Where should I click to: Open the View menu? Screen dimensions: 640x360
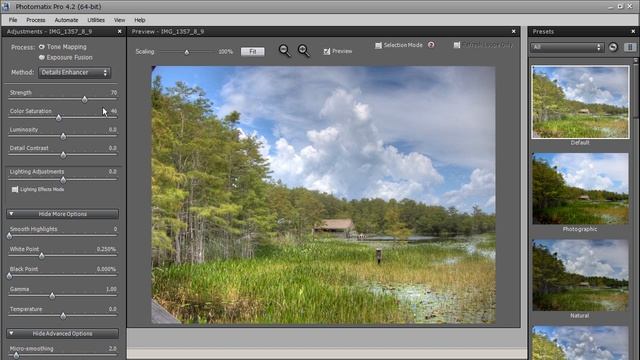tap(120, 20)
